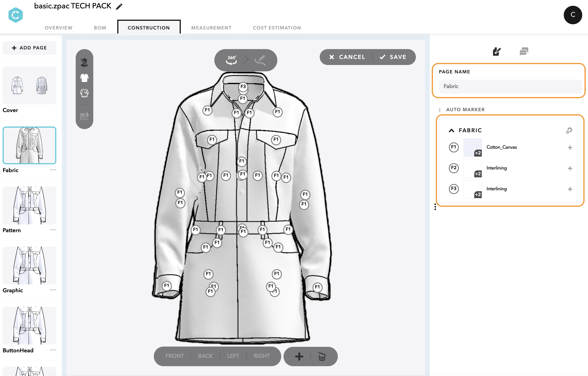Switch to the OVERVIEW tab

point(59,28)
